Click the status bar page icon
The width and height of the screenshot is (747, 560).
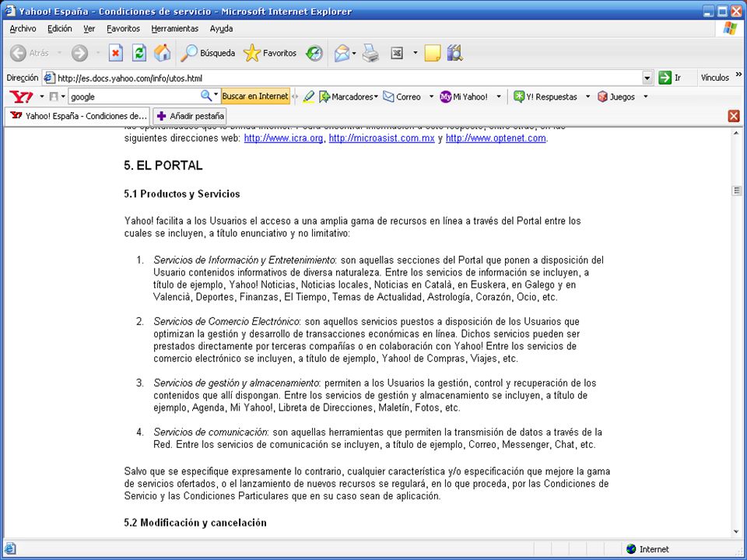pyautogui.click(x=10, y=548)
